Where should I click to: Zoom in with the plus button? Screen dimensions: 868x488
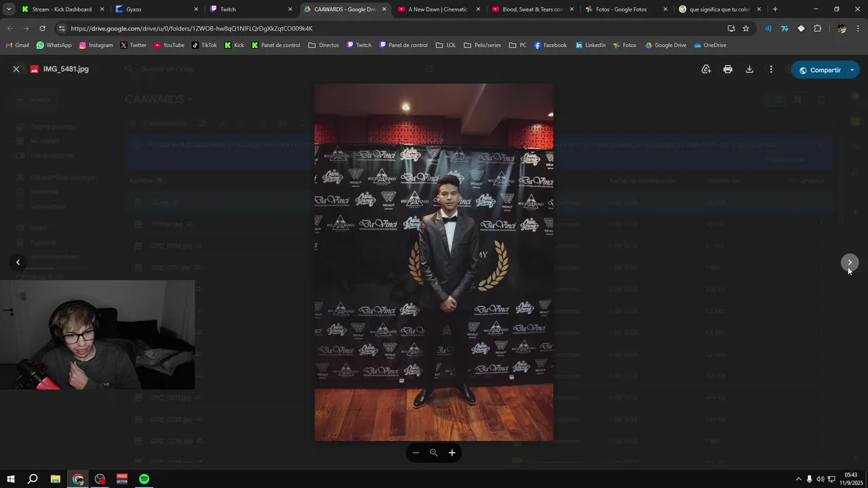tap(452, 453)
